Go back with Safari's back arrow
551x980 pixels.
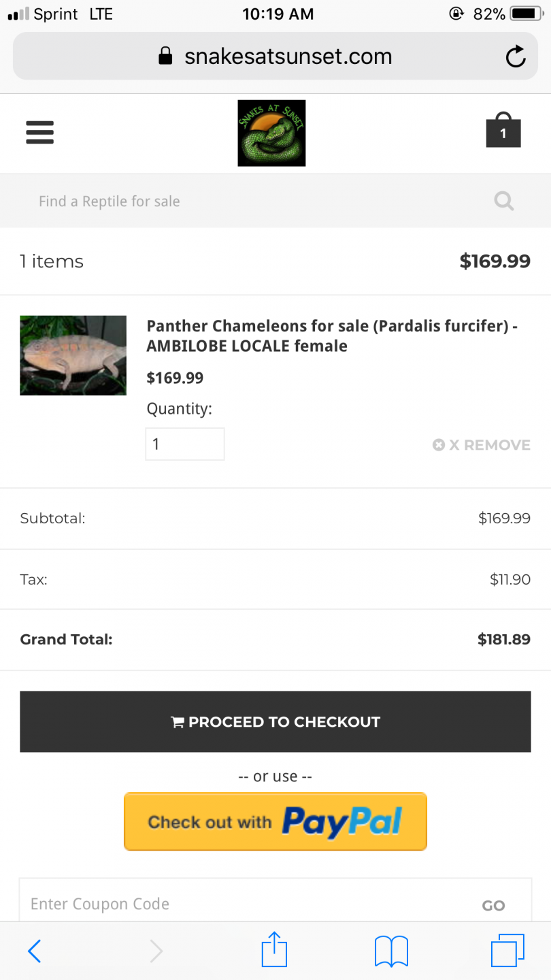[x=35, y=950]
